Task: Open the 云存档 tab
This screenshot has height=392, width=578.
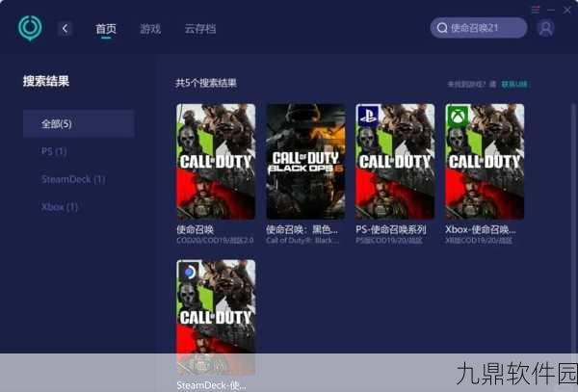Action: coord(200,28)
